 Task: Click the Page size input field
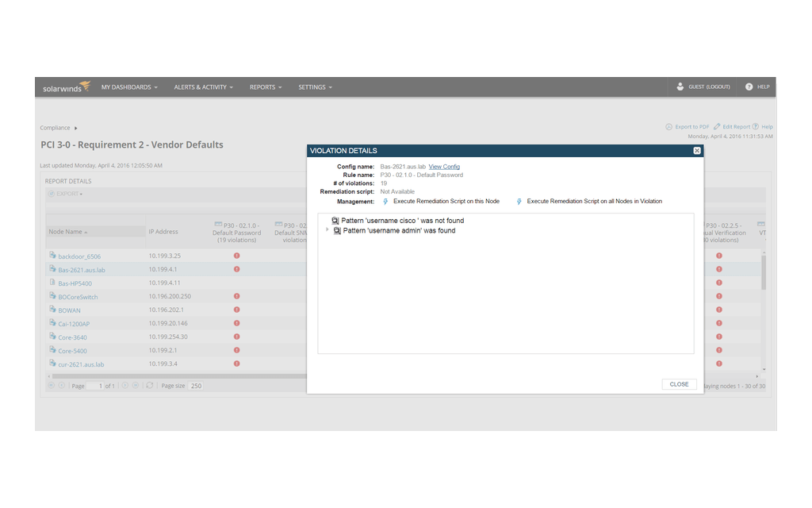coord(195,386)
